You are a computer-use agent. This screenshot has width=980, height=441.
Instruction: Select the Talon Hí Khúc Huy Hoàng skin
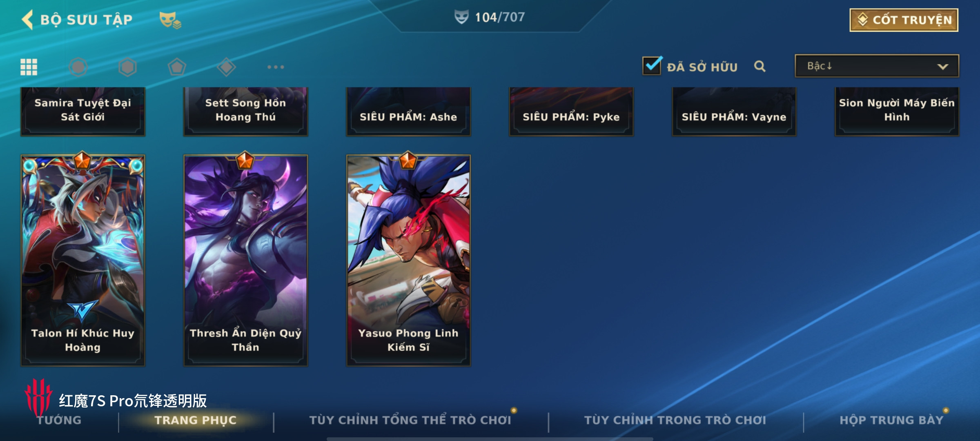pyautogui.click(x=83, y=260)
